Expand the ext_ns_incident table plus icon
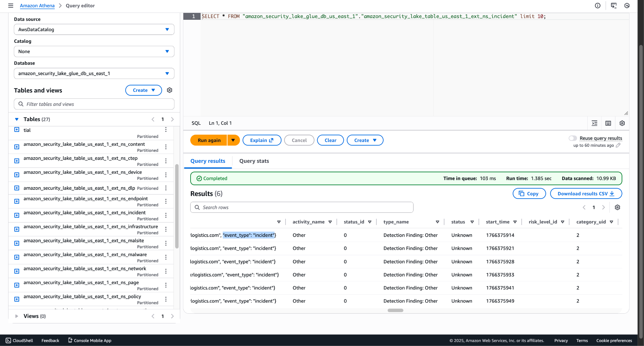 [x=17, y=215]
